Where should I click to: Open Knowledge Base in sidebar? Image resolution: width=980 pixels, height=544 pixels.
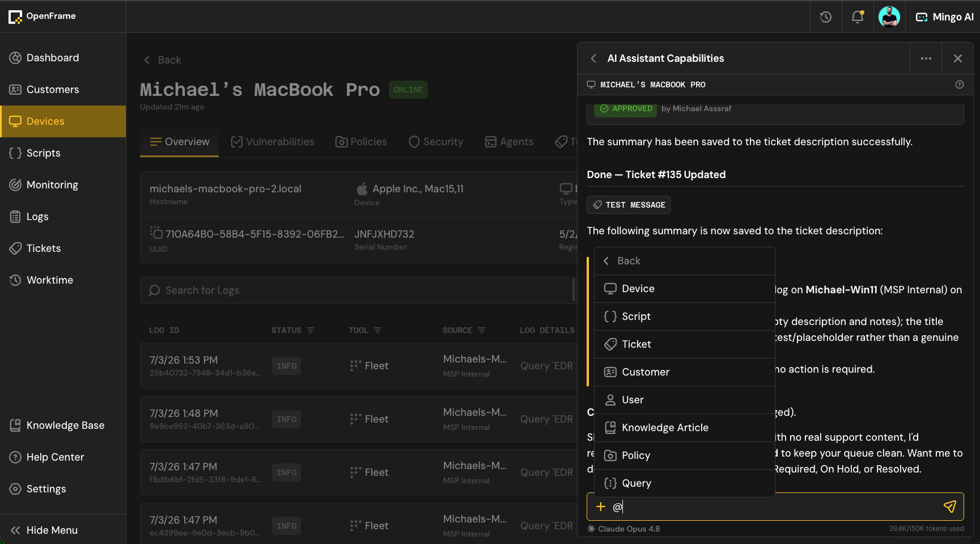(x=63, y=425)
